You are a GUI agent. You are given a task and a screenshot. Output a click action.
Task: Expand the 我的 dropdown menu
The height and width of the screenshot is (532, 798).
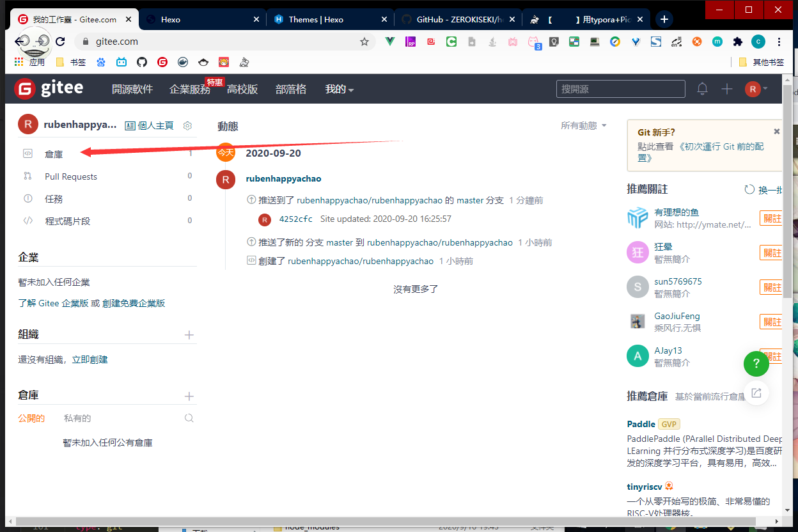click(339, 90)
